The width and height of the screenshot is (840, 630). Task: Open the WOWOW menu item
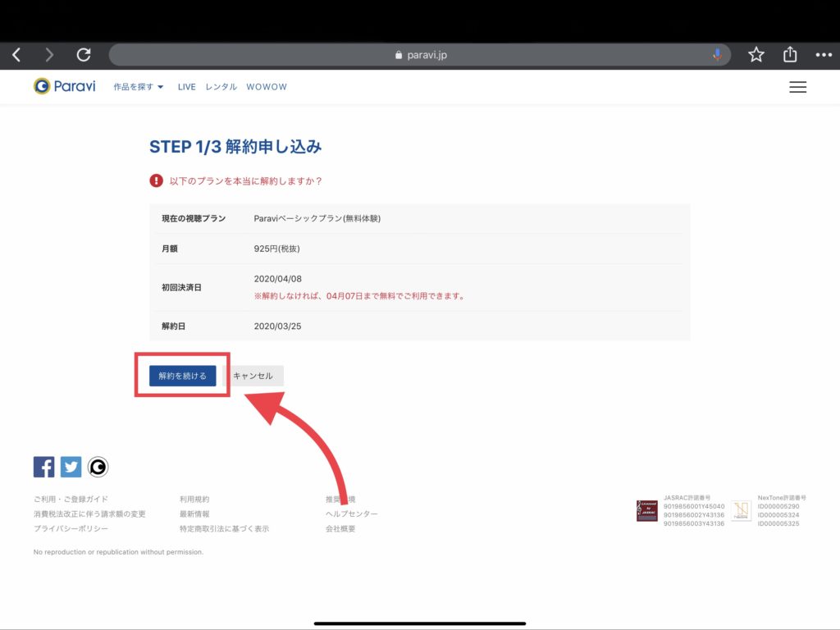(267, 87)
